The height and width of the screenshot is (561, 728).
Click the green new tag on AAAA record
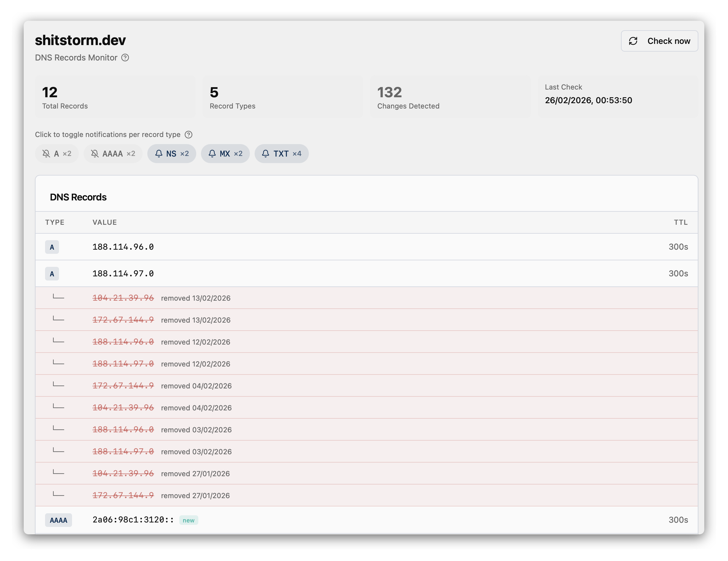[188, 520]
